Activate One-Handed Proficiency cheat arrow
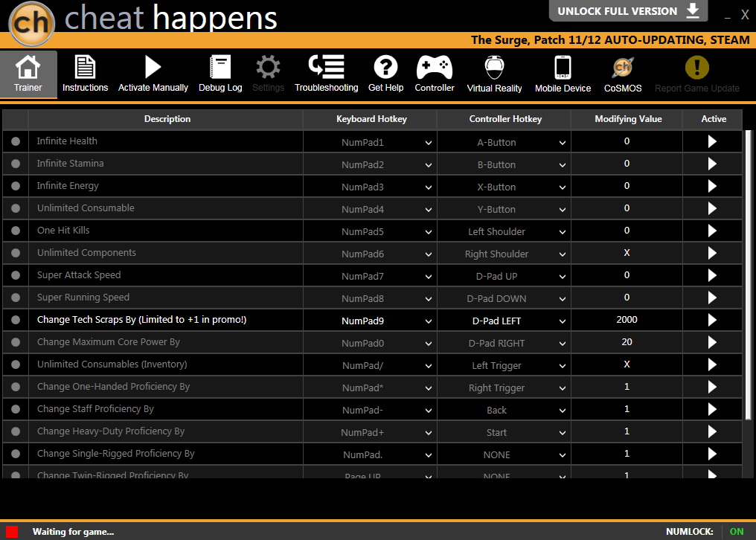The width and height of the screenshot is (756, 540). pos(712,387)
